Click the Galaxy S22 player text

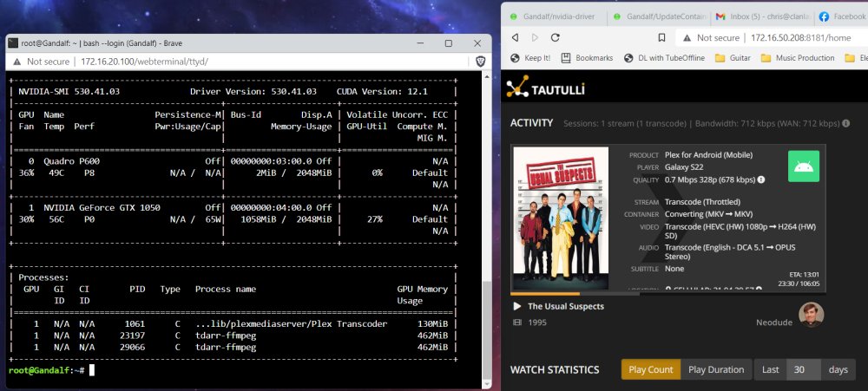684,167
